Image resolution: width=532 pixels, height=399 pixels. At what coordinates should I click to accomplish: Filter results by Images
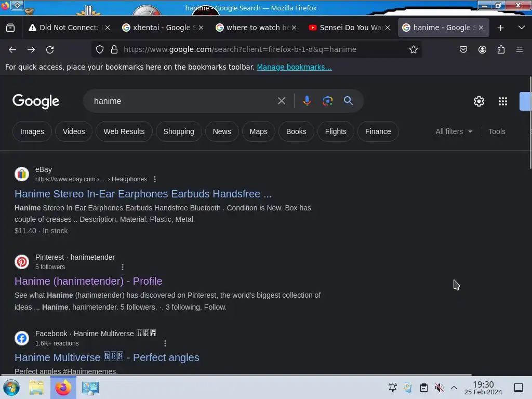point(32,131)
